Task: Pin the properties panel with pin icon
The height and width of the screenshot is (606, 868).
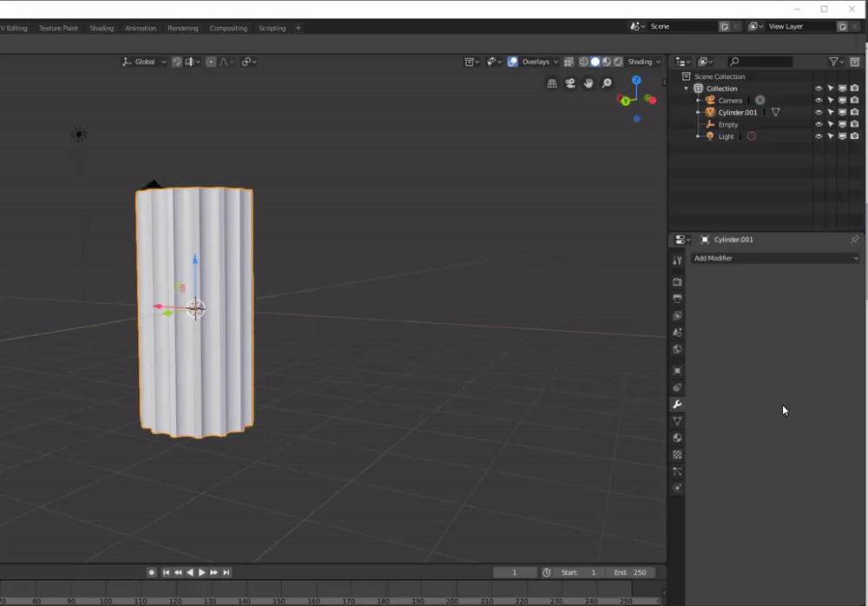Action: 854,240
